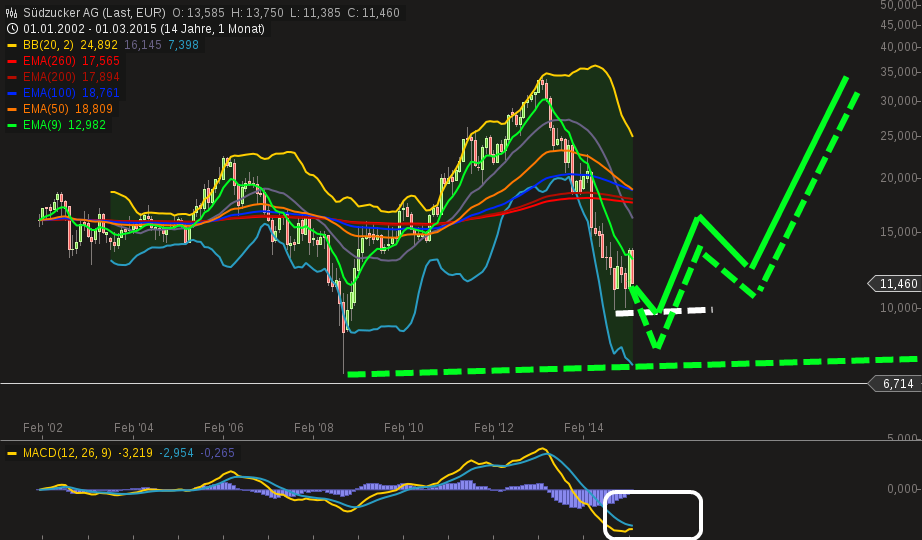Click the Bollinger middle value 16,145
Image resolution: width=922 pixels, height=540 pixels.
(x=142, y=45)
